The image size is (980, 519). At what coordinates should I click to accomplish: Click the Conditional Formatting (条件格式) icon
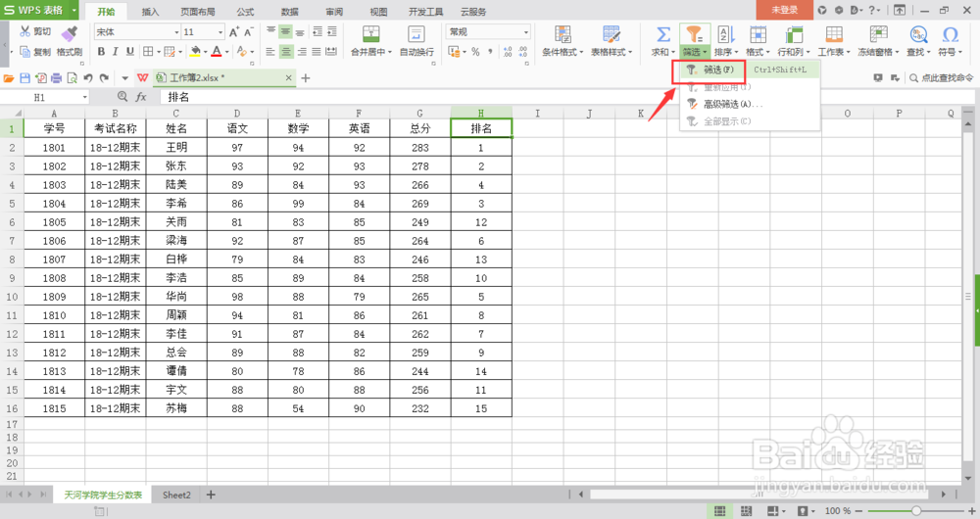click(x=563, y=34)
